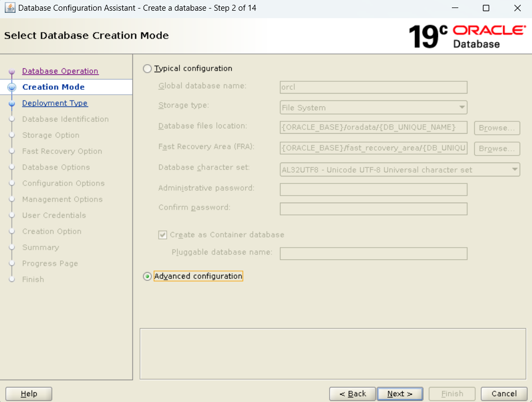
Task: Click User Credentials step label
Action: [x=54, y=215]
